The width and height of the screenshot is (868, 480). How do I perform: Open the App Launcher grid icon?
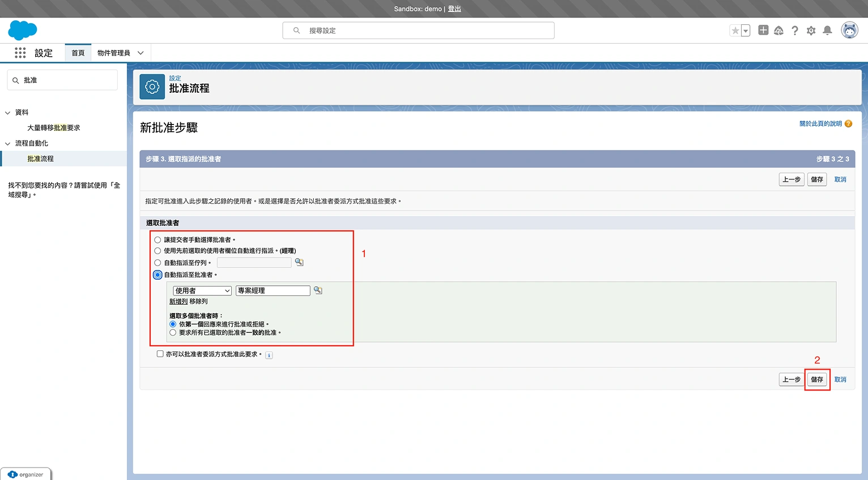coord(20,53)
